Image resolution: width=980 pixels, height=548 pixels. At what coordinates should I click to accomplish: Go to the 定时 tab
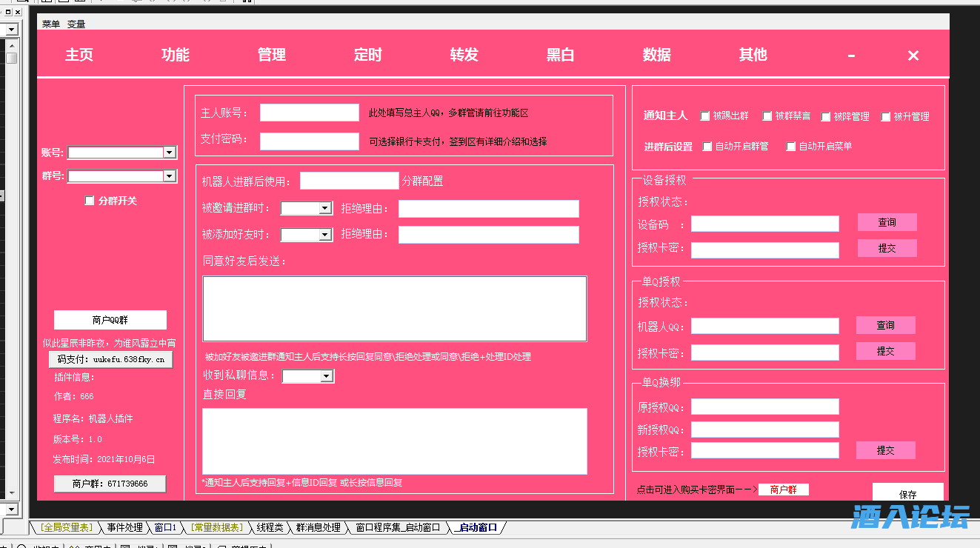368,55
